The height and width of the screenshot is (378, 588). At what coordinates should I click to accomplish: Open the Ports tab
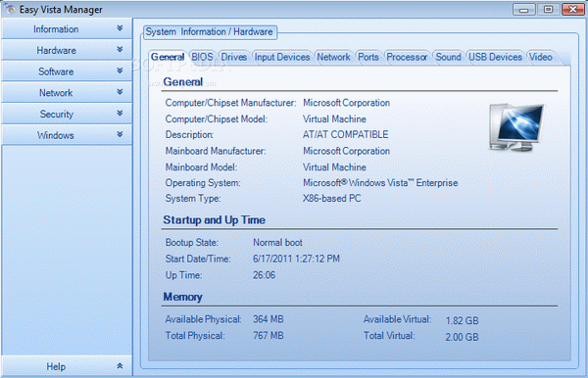point(368,58)
